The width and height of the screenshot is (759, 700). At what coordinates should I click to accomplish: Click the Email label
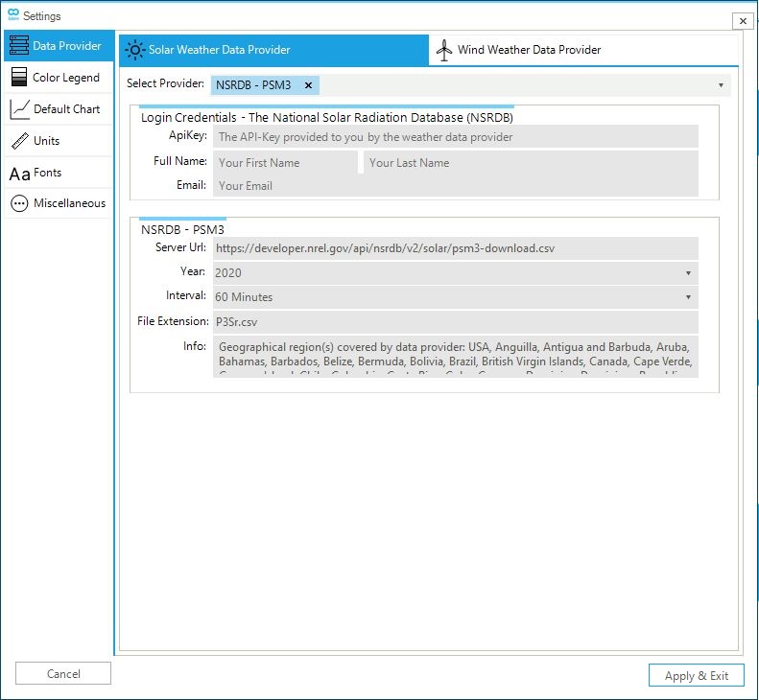[x=191, y=185]
